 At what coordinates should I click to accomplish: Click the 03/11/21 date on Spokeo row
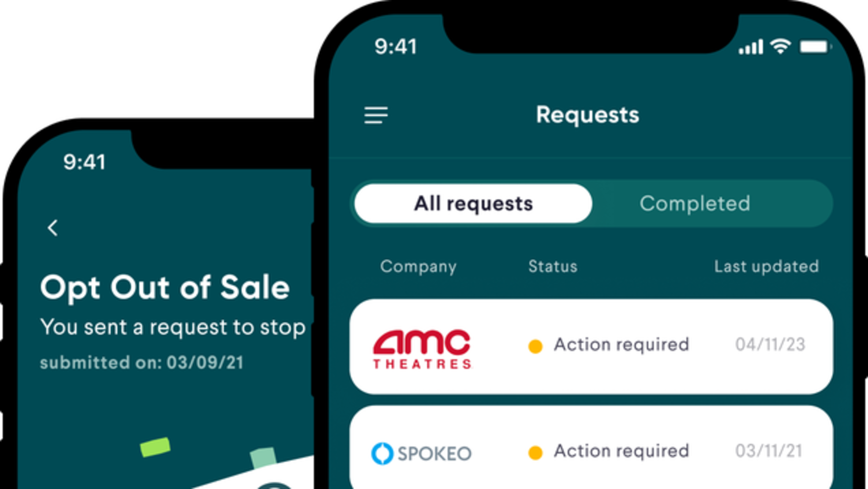pos(769,451)
